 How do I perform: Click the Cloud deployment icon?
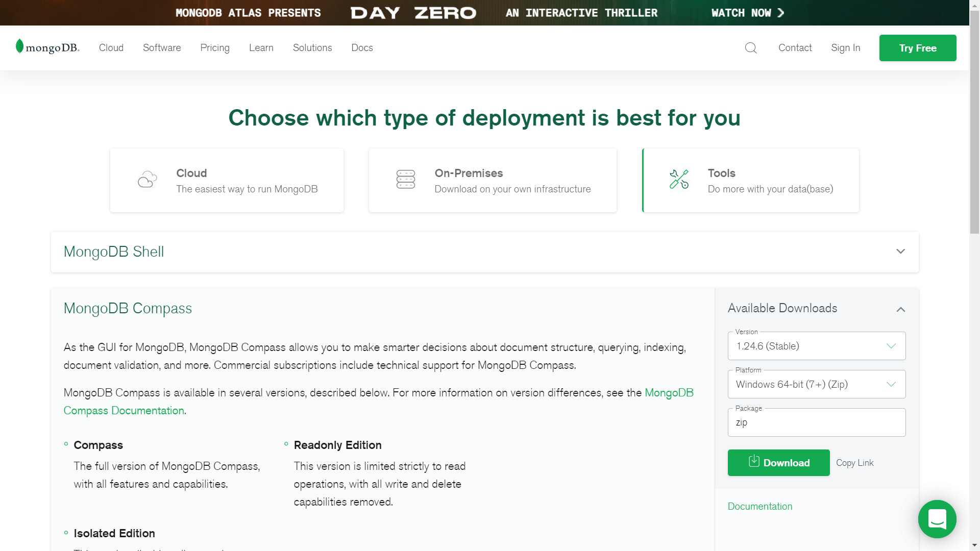tap(147, 180)
